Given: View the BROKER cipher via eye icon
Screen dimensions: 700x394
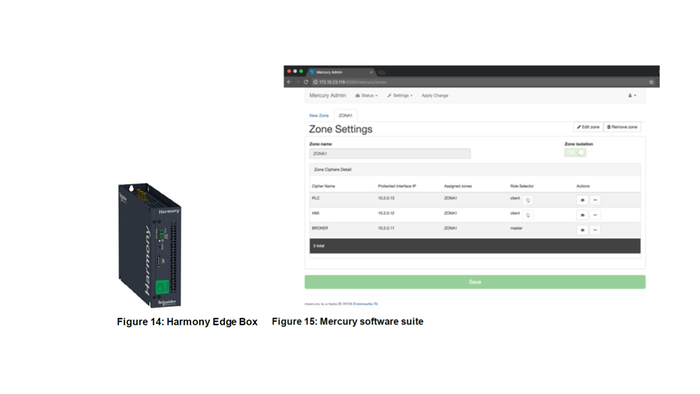Looking at the screenshot, I should pyautogui.click(x=582, y=230).
